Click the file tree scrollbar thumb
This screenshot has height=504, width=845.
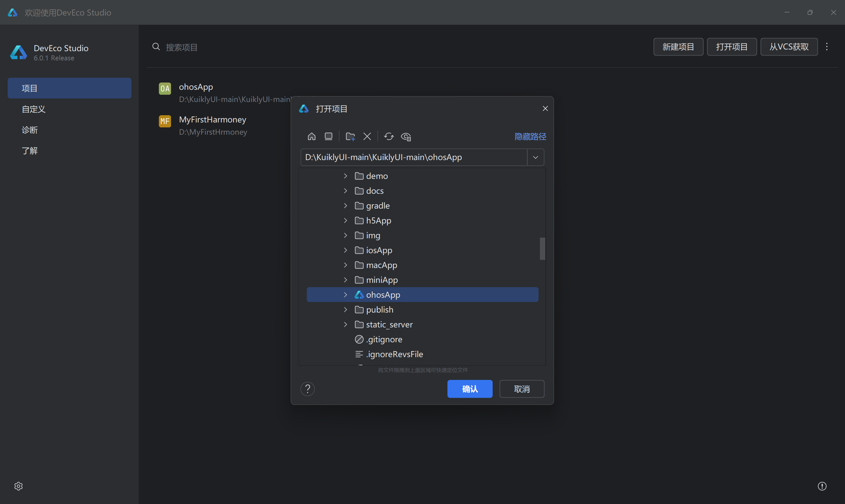coord(542,249)
